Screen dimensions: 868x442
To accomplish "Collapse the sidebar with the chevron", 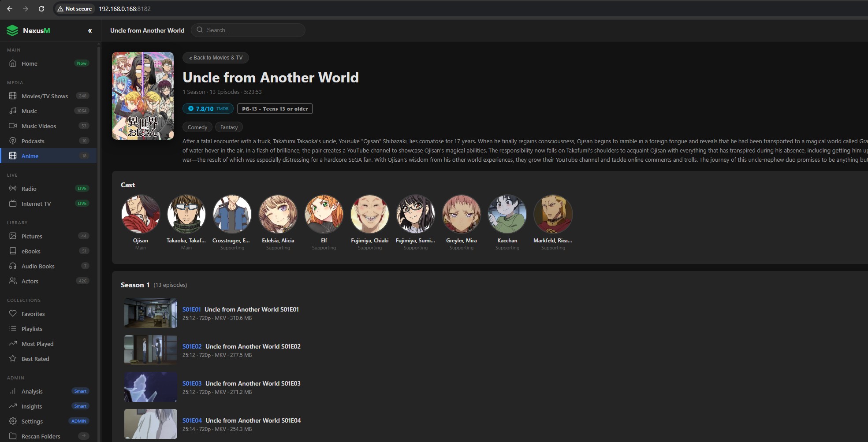I will tap(90, 30).
